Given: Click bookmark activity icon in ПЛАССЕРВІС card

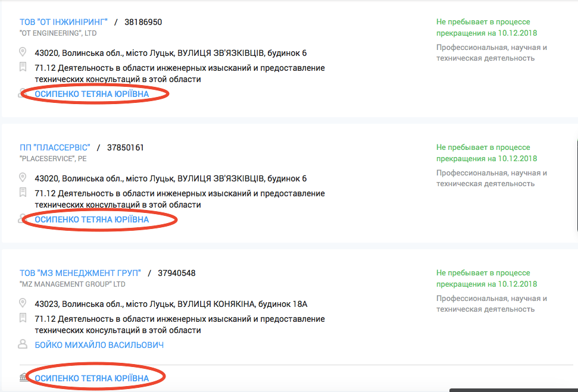Looking at the screenshot, I should coord(23,193).
